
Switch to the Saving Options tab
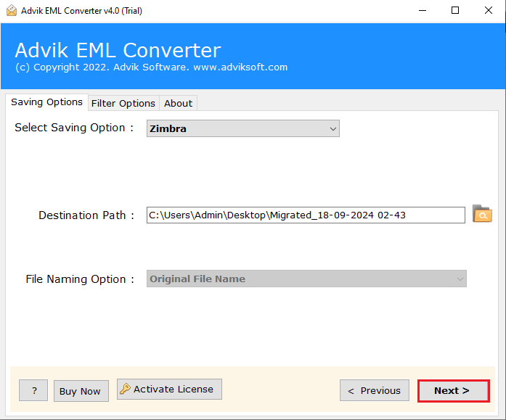click(x=46, y=102)
